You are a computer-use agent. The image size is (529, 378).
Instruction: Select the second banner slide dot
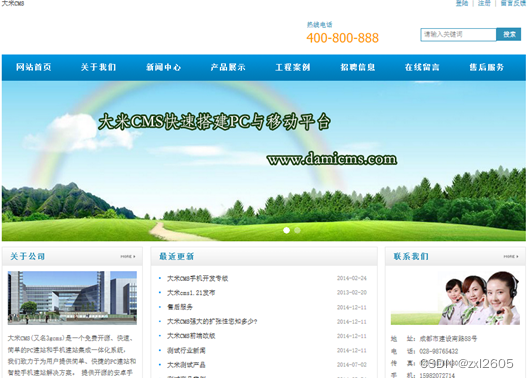pos(297,230)
